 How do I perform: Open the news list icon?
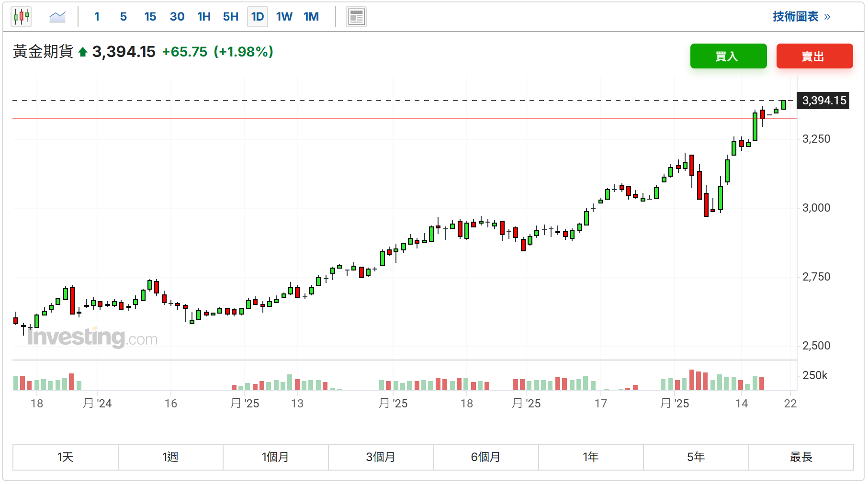pos(356,17)
